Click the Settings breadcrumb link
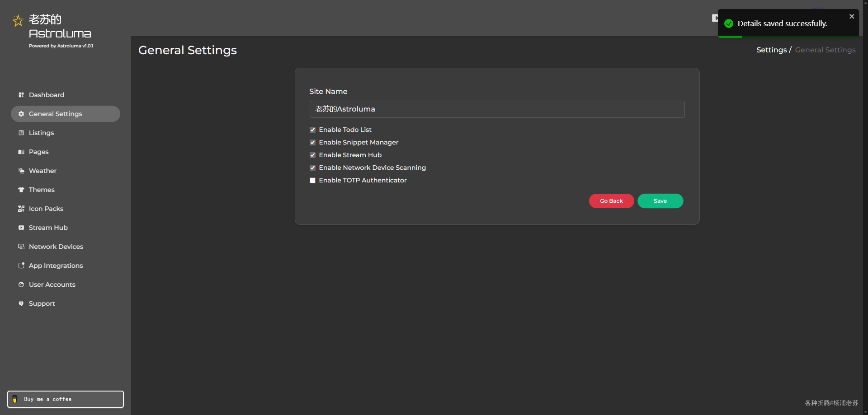Viewport: 868px width, 415px height. [x=771, y=50]
